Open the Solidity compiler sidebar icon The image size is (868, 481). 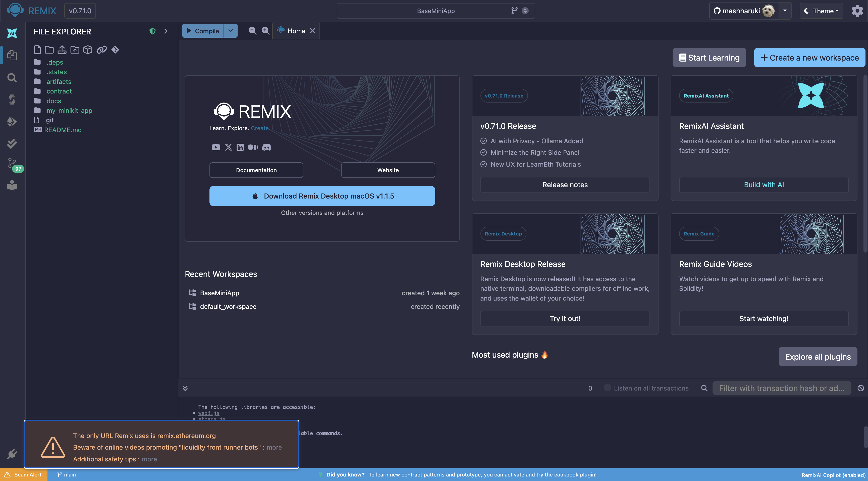12,100
